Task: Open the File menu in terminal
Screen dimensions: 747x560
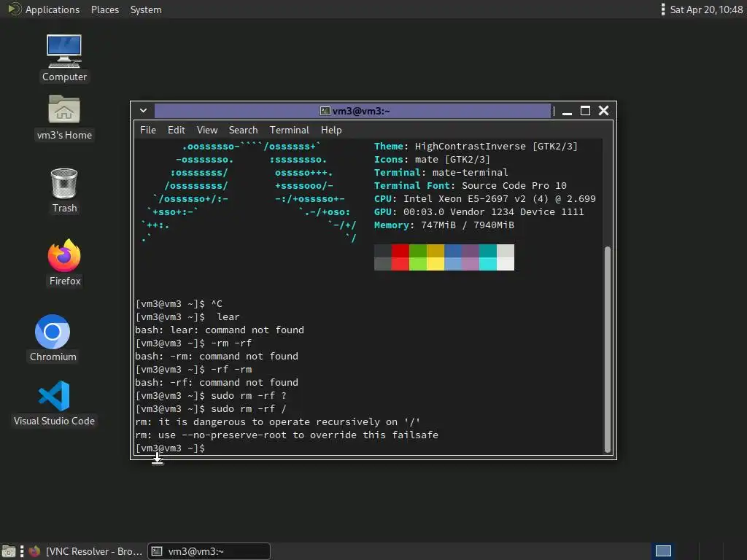Action: point(147,130)
